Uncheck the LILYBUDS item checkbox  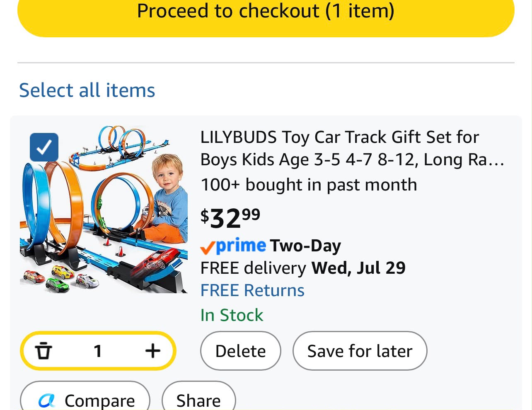(x=44, y=147)
